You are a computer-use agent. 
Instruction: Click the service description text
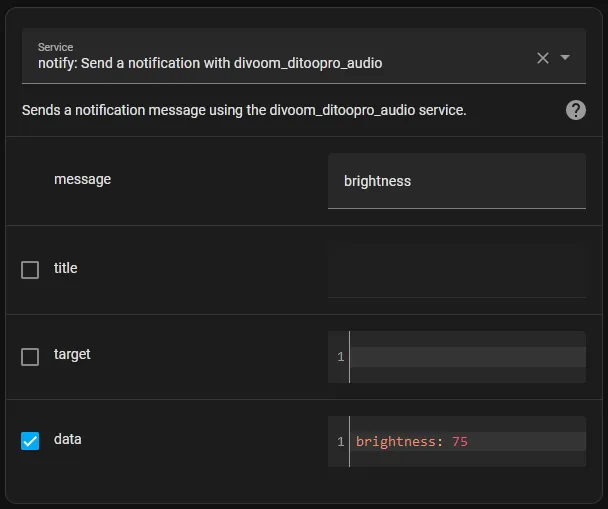pos(244,110)
